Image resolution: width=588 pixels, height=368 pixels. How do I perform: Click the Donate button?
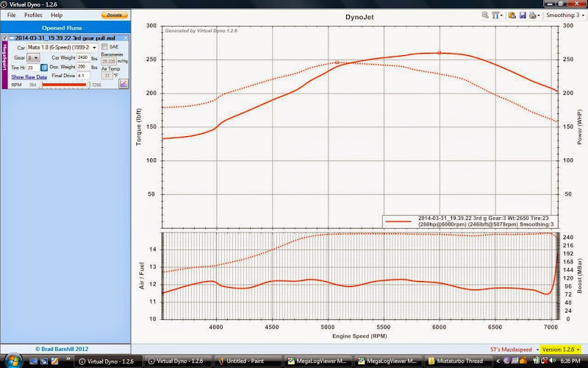[x=114, y=15]
